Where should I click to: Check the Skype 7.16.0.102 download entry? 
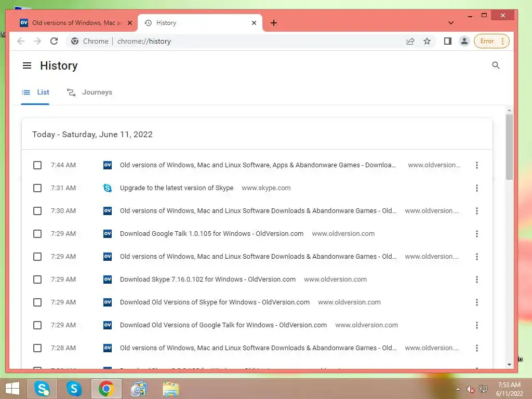[37, 280]
